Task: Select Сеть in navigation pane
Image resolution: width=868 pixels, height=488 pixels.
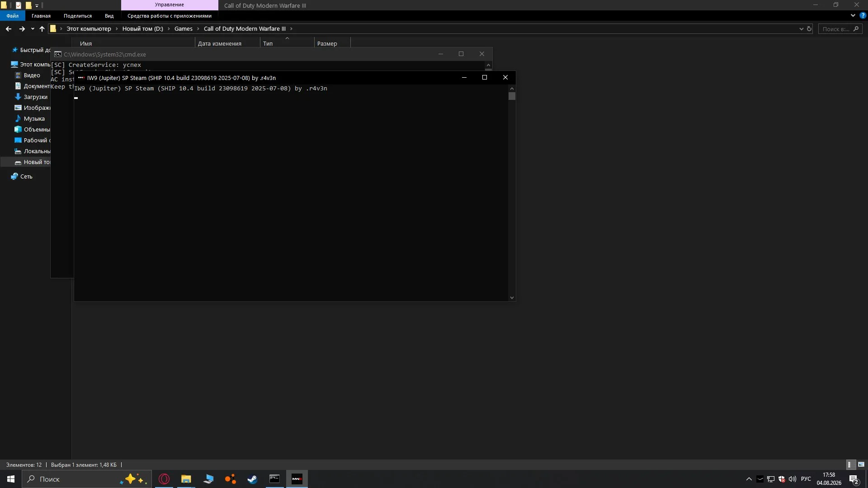Action: click(22, 176)
